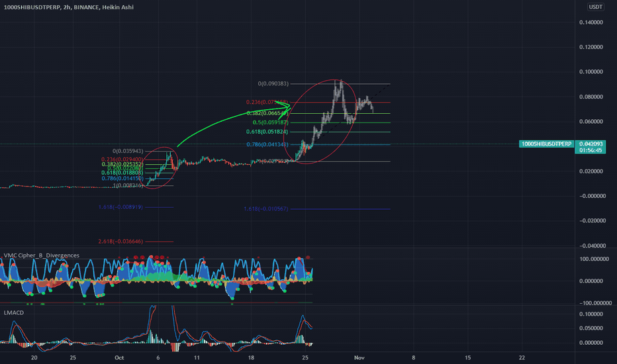This screenshot has height=364, width=617.
Task: Click the current price 0.042093 label
Action: 591,144
